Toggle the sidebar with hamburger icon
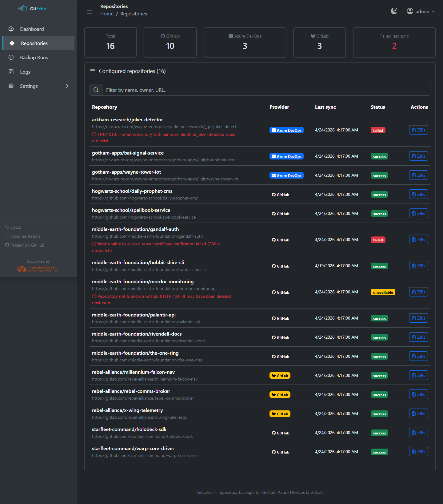This screenshot has width=443, height=504. [89, 12]
